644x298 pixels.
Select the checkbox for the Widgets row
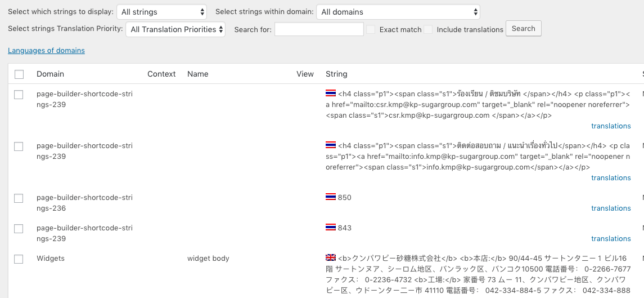click(19, 259)
